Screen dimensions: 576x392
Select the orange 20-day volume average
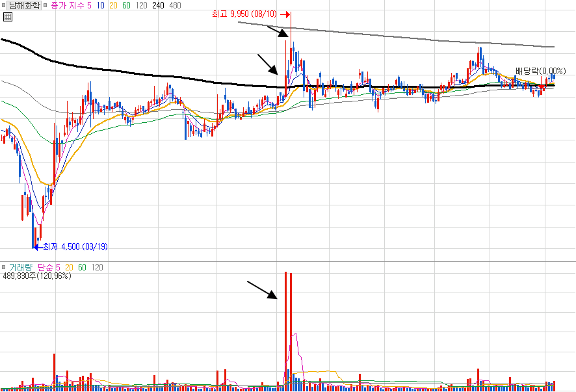point(69,267)
